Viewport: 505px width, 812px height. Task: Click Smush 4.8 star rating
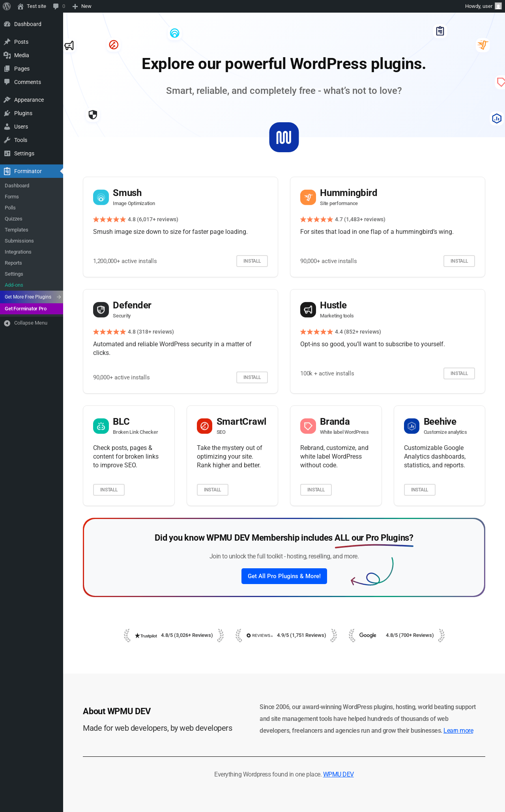point(136,220)
